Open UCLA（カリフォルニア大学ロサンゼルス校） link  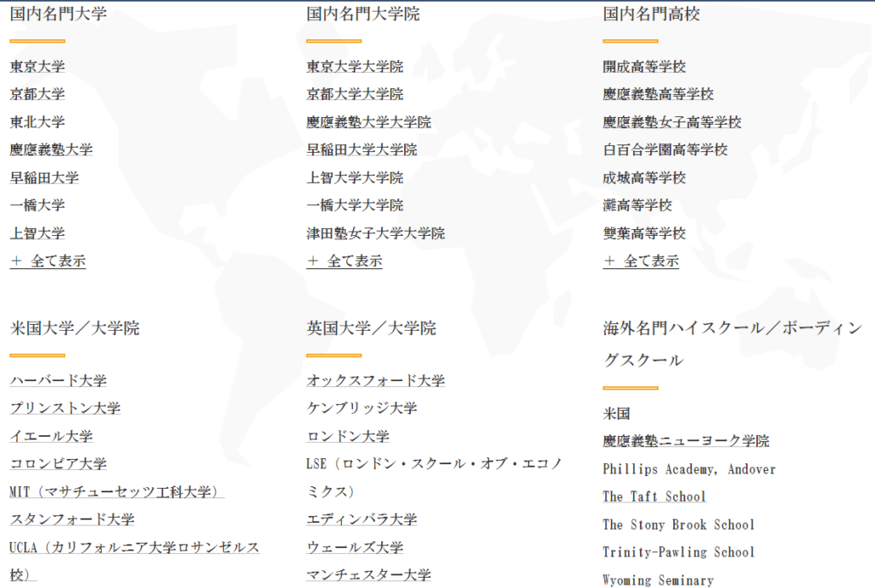[x=134, y=561]
